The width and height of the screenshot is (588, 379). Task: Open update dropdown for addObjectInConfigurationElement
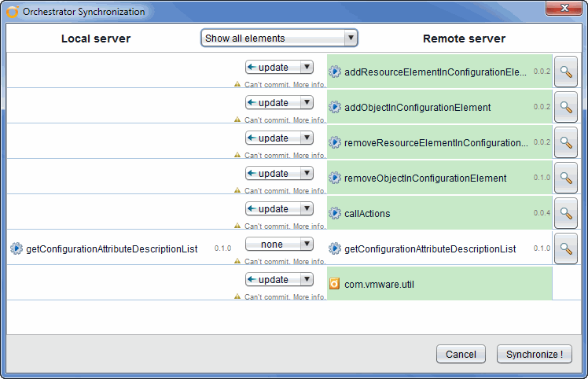(279, 103)
